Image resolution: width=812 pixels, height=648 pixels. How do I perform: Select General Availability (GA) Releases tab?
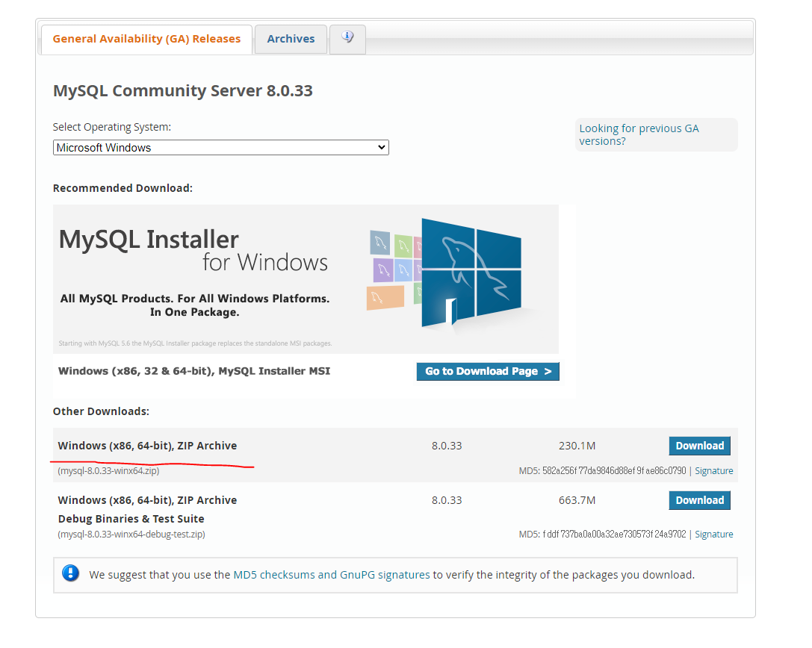pyautogui.click(x=146, y=39)
